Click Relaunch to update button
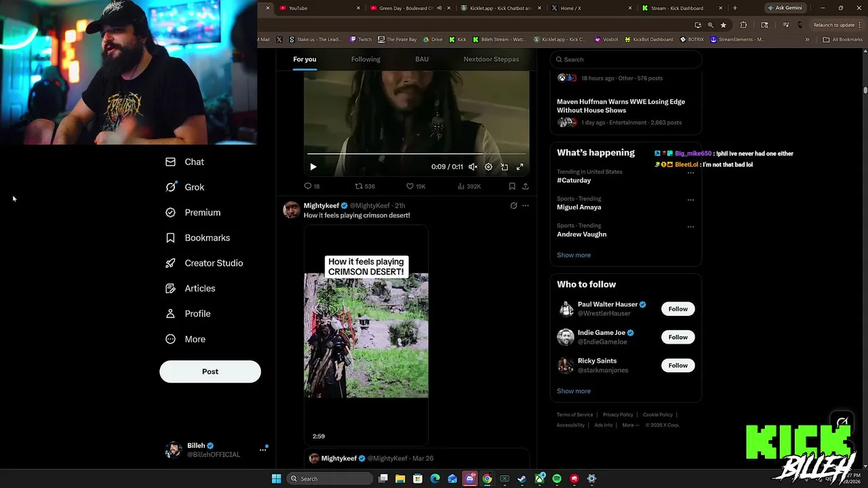Viewport: 868px width, 488px height. coord(837,25)
